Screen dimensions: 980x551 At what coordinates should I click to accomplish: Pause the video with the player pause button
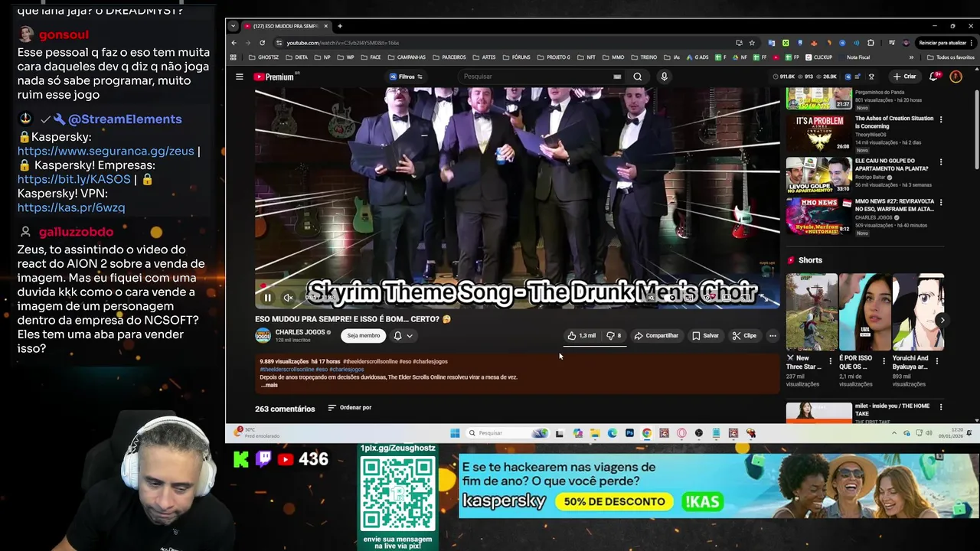267,298
